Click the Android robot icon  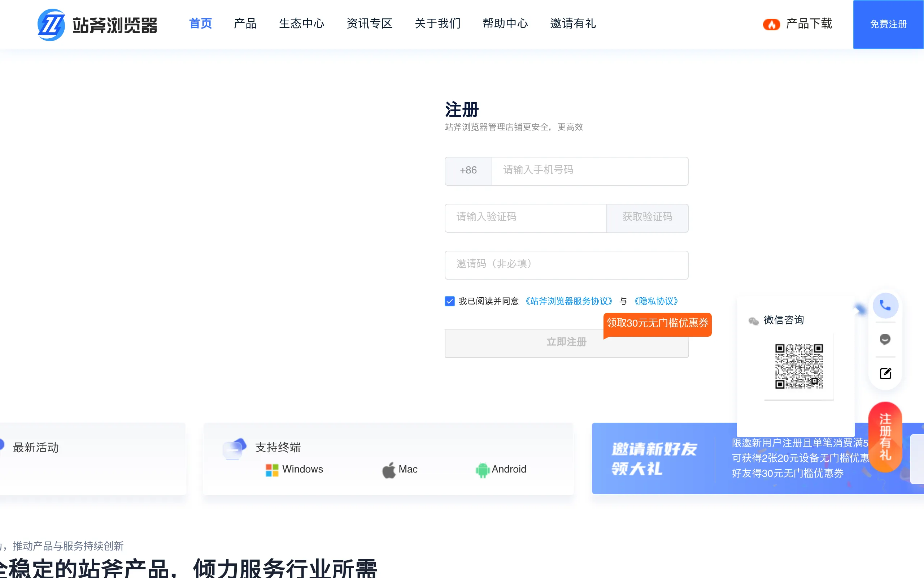coord(483,470)
